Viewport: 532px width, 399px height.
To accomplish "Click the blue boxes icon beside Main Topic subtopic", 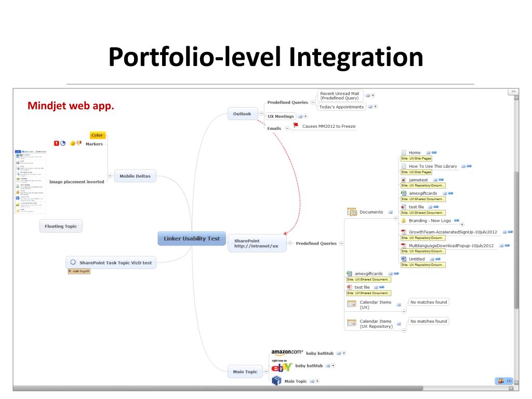I will click(x=276, y=381).
